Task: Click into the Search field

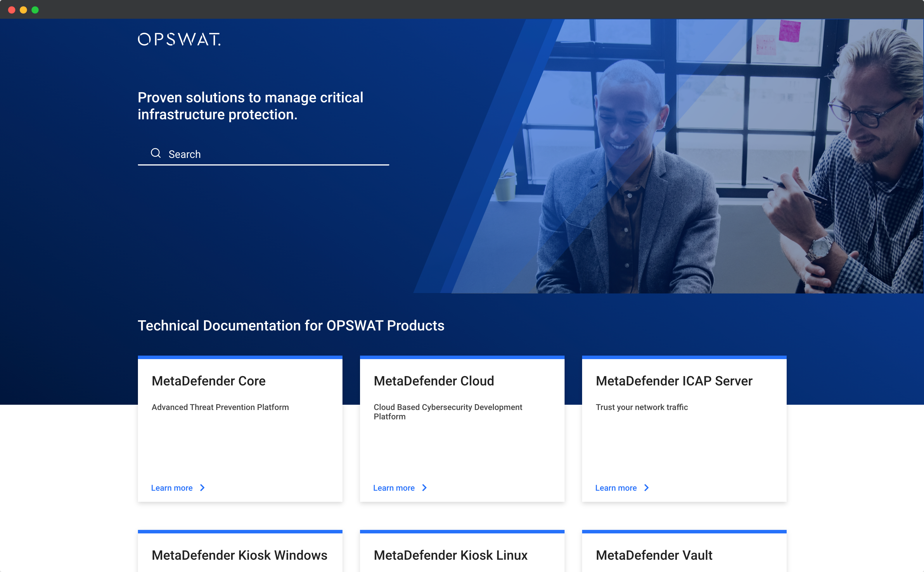Action: click(x=263, y=154)
